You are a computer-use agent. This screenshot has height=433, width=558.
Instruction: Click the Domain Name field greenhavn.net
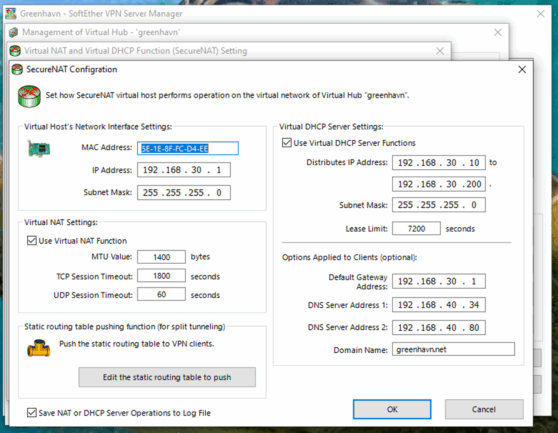(x=453, y=349)
